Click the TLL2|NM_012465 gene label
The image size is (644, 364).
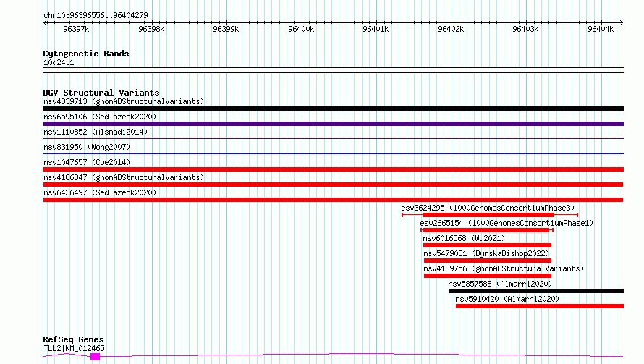74,348
